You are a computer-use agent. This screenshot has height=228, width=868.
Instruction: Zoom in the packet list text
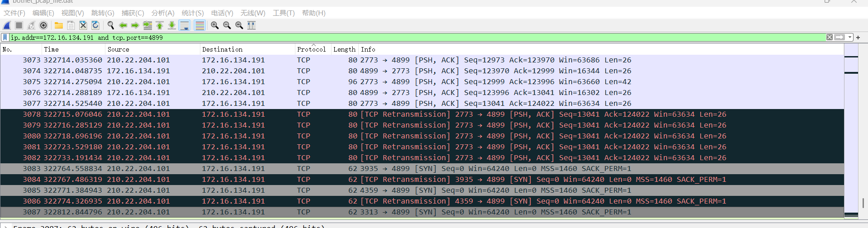214,25
